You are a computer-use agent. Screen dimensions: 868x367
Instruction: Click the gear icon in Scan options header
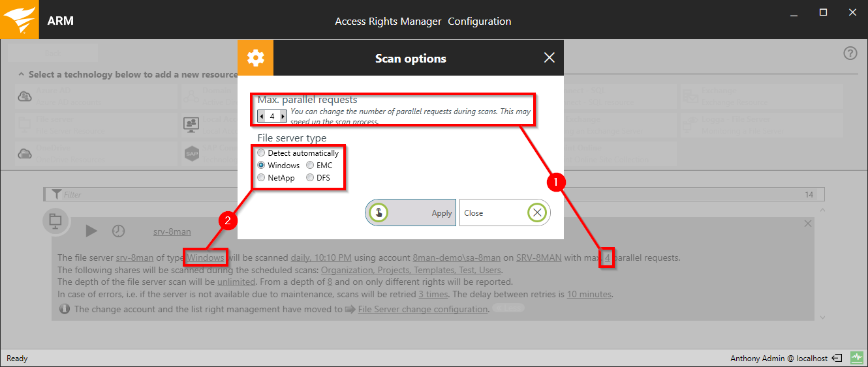coord(255,58)
